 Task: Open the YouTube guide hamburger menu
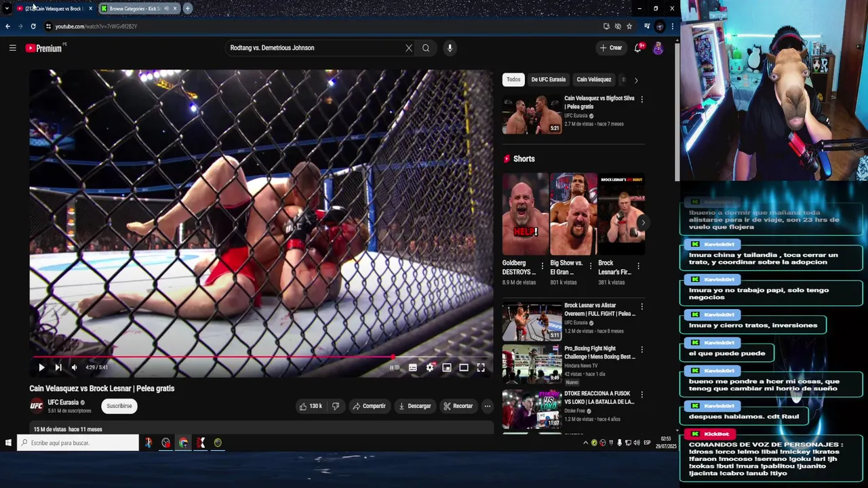(12, 48)
